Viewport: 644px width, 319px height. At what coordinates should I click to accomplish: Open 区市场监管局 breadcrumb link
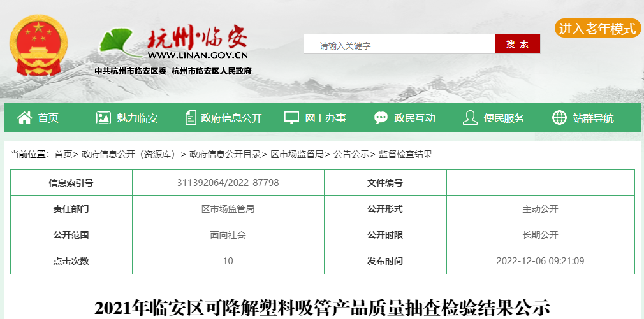pyautogui.click(x=297, y=154)
